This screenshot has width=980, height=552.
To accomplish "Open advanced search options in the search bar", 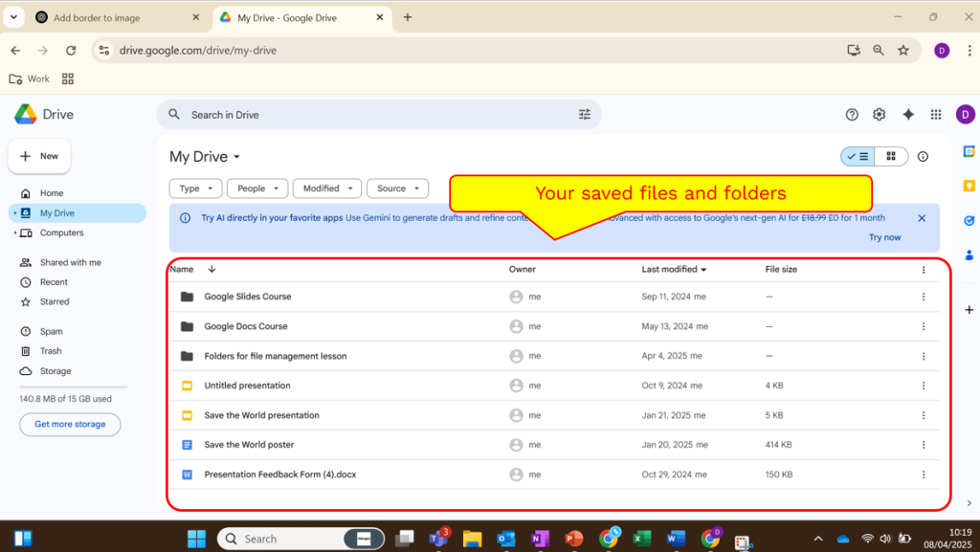I will click(584, 114).
